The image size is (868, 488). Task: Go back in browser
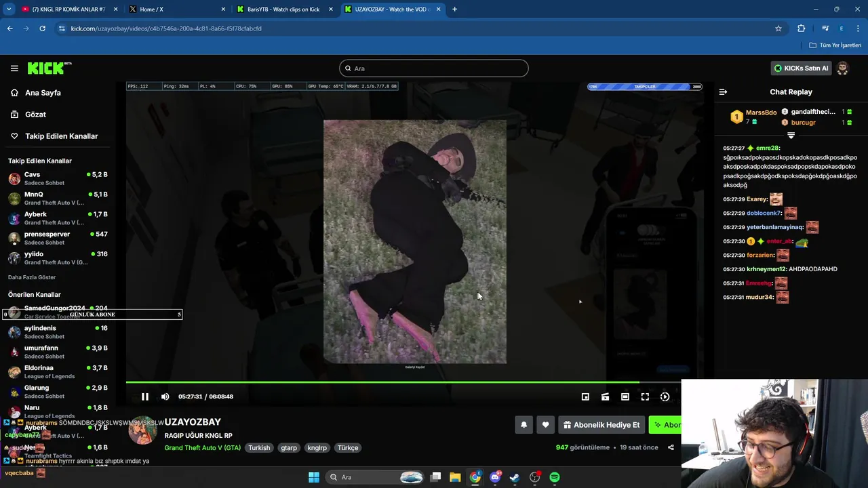click(9, 28)
